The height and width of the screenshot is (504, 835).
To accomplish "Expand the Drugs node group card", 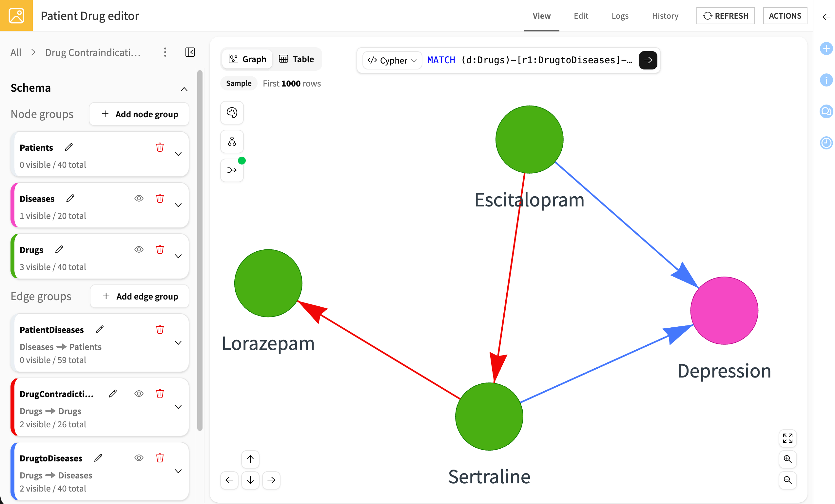I will point(178,257).
